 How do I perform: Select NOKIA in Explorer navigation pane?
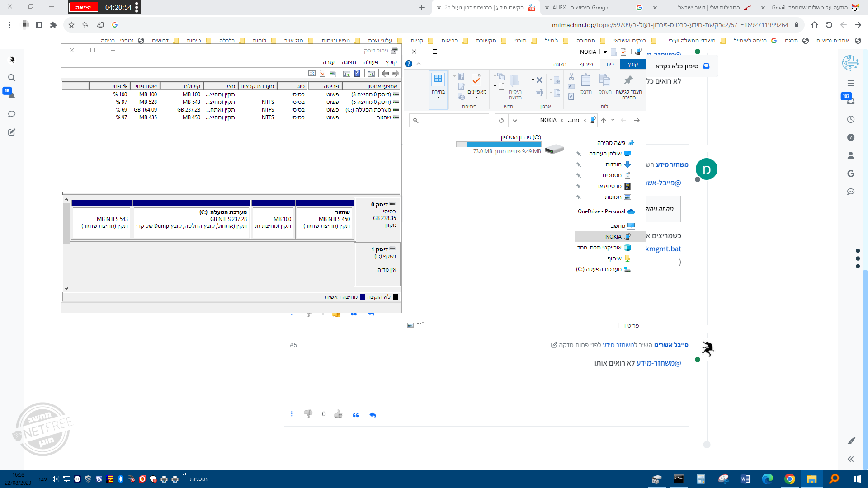(610, 237)
